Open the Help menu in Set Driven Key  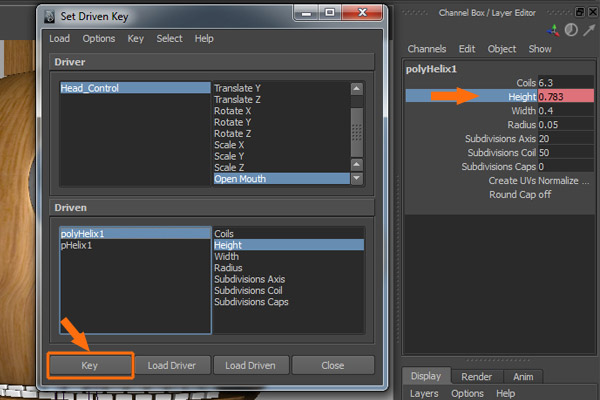coord(204,39)
